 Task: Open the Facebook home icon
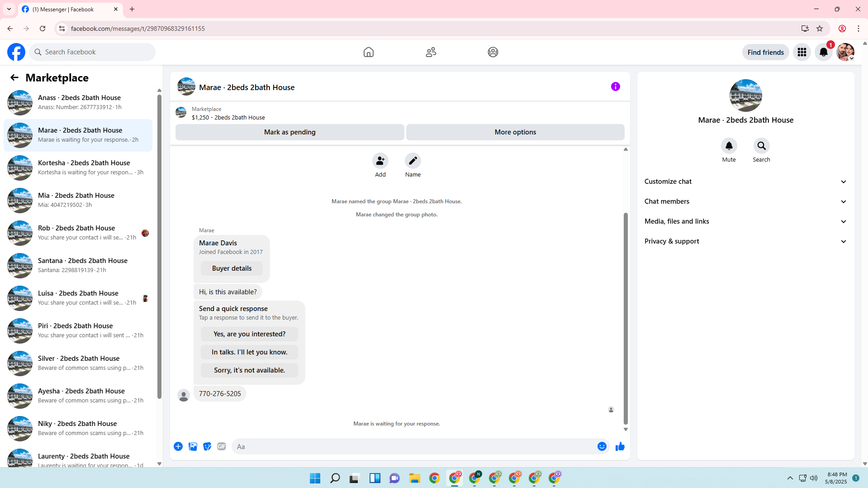(368, 52)
